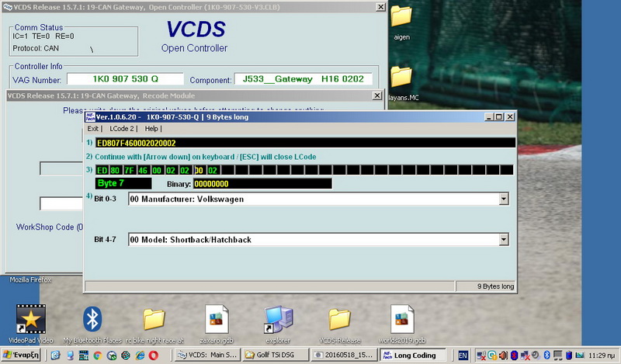Switch to Long Coding taskbar button
This screenshot has height=364, width=621.
tap(412, 355)
